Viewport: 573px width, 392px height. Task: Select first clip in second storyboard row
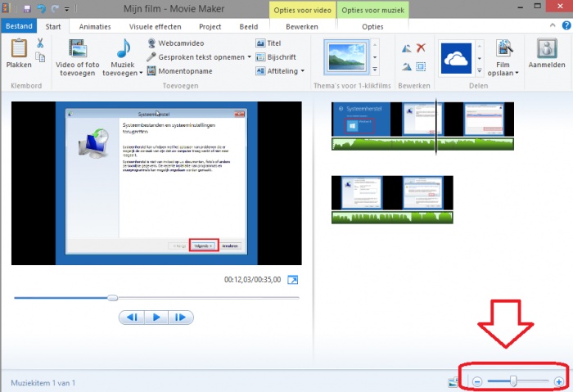pyautogui.click(x=362, y=192)
